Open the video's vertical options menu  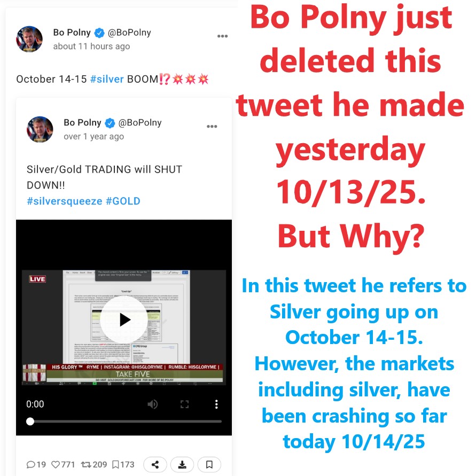216,404
